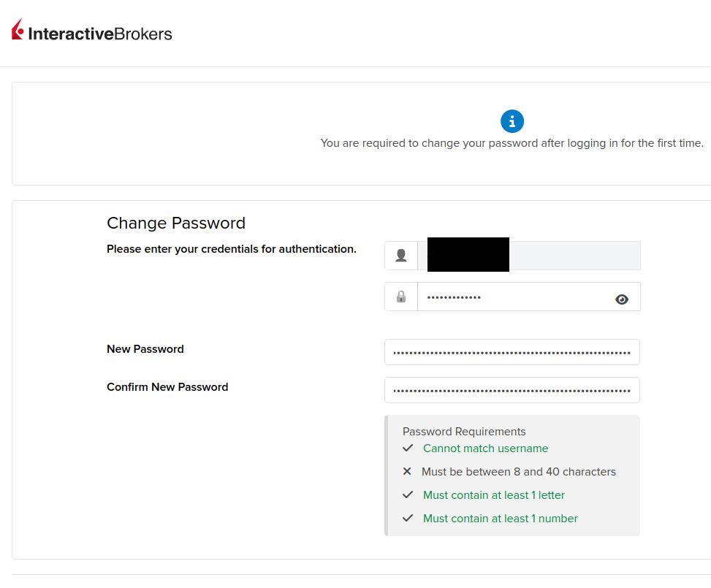
Task: Click the user silhouette icon beside username
Action: [401, 256]
